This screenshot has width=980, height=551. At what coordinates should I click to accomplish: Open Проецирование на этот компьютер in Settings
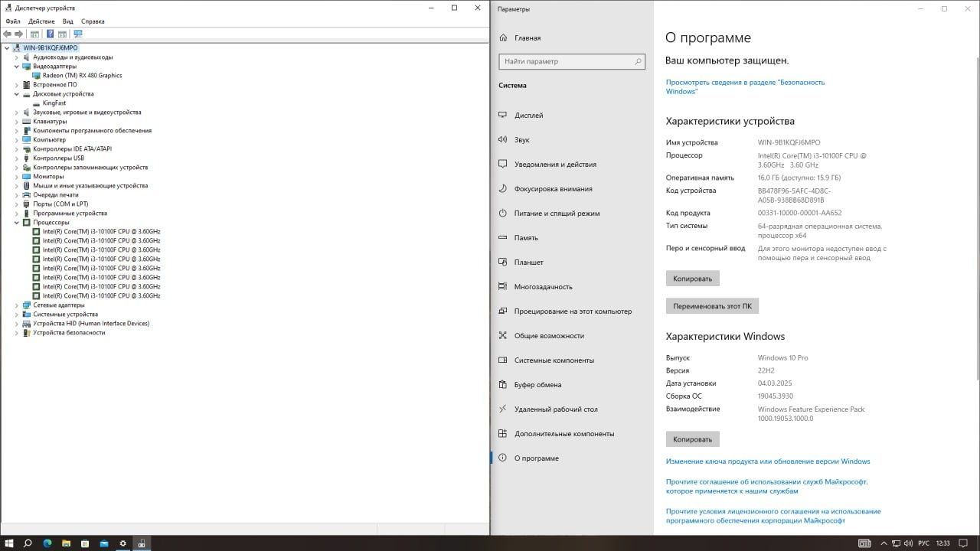[x=572, y=311]
